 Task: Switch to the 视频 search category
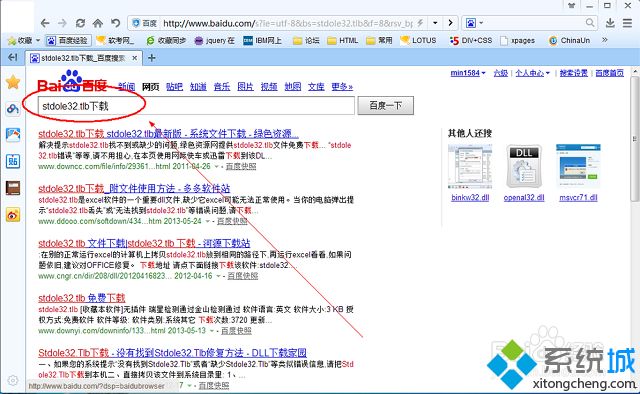coord(269,87)
